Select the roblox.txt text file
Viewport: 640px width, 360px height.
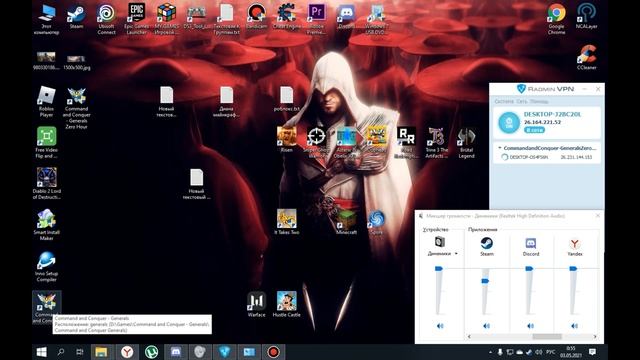pos(287,99)
